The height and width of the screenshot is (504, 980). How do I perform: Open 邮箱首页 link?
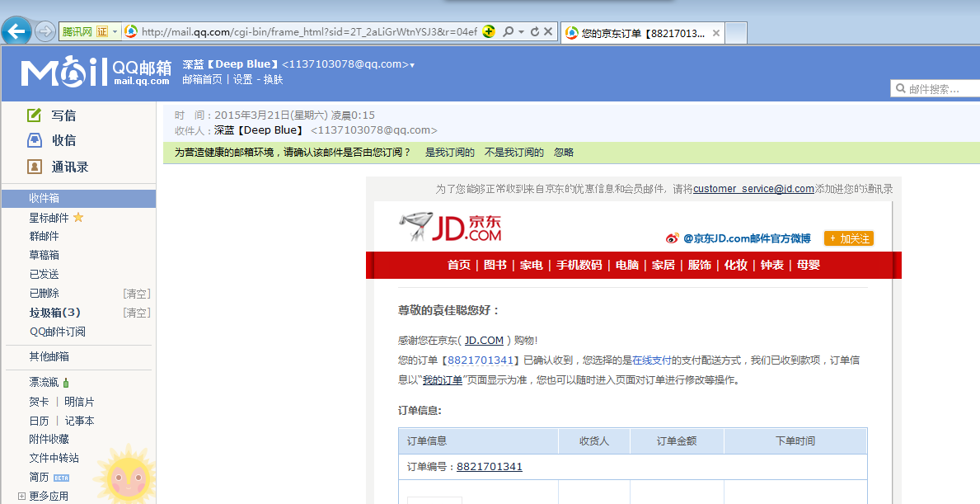point(202,79)
